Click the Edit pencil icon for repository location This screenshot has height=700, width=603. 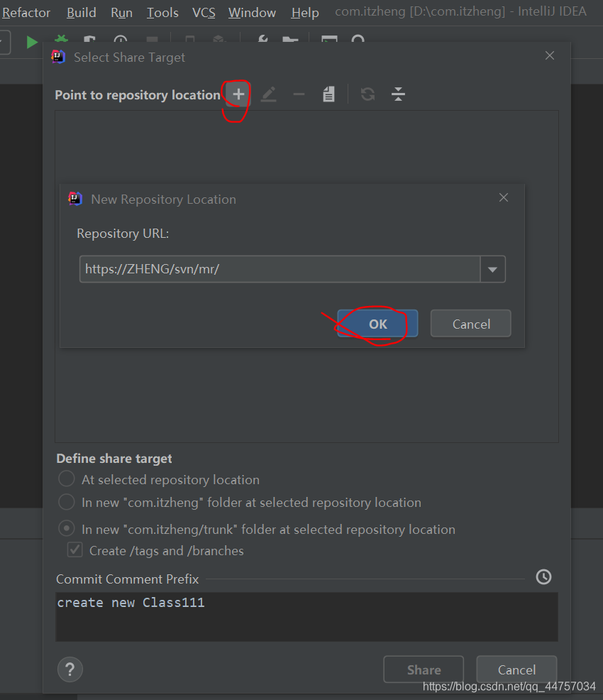click(x=268, y=94)
